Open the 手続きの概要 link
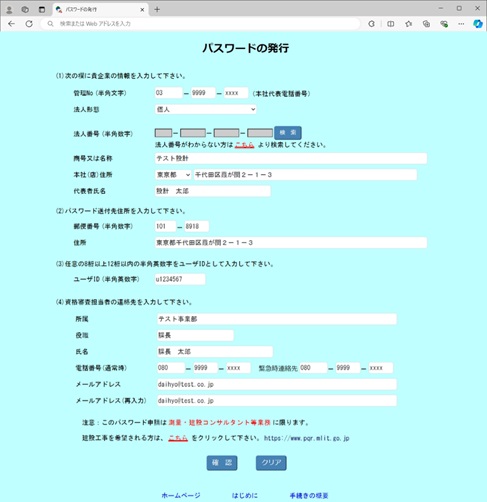The height and width of the screenshot is (502, 487). click(309, 495)
